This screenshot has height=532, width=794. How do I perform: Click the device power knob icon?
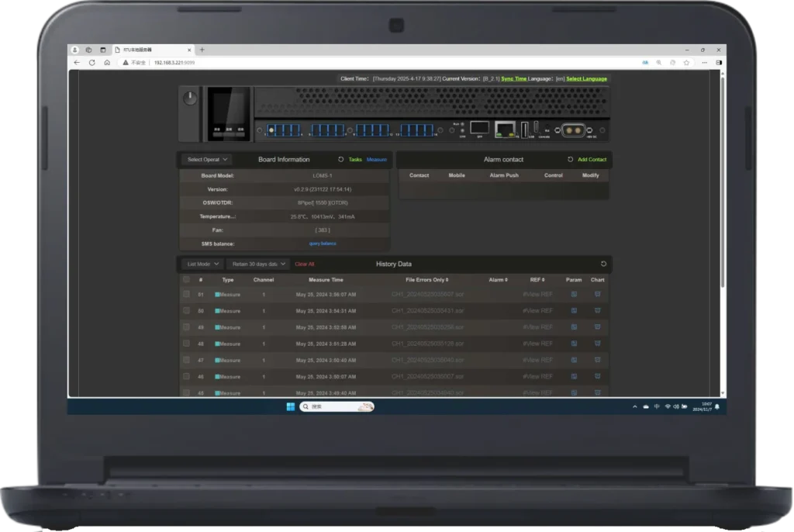click(190, 98)
